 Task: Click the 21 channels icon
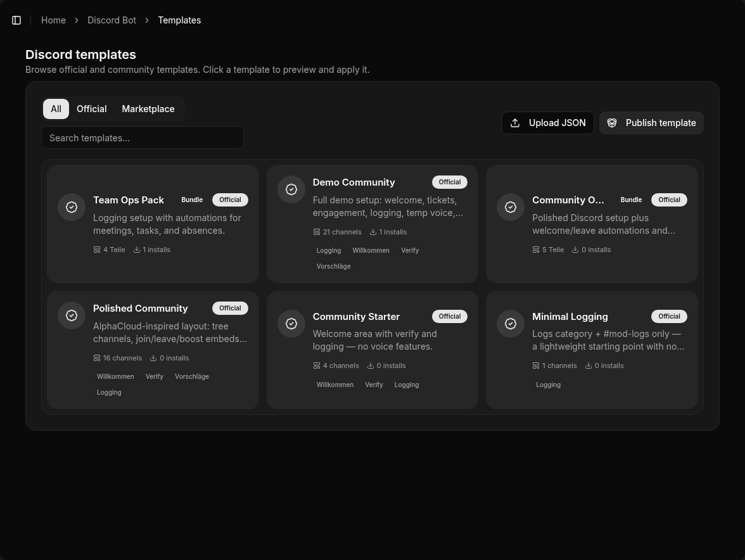[x=317, y=232]
